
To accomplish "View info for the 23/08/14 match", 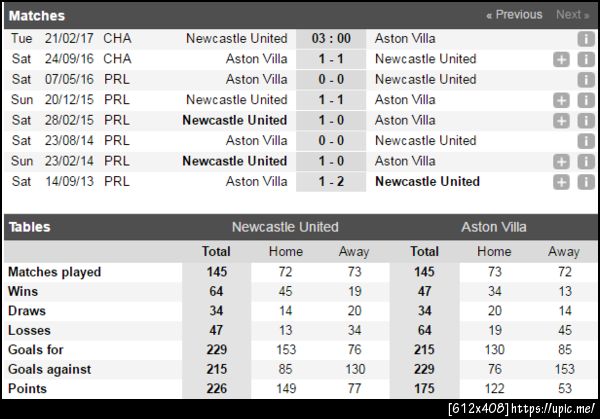I will coord(585,141).
